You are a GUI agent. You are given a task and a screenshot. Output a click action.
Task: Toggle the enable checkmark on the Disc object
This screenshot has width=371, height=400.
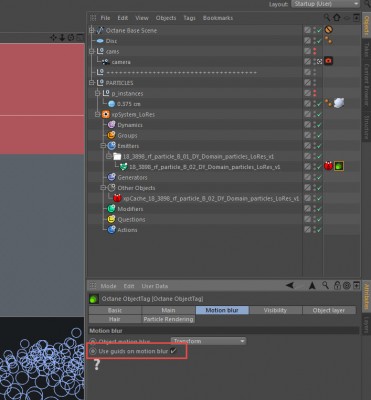point(319,41)
